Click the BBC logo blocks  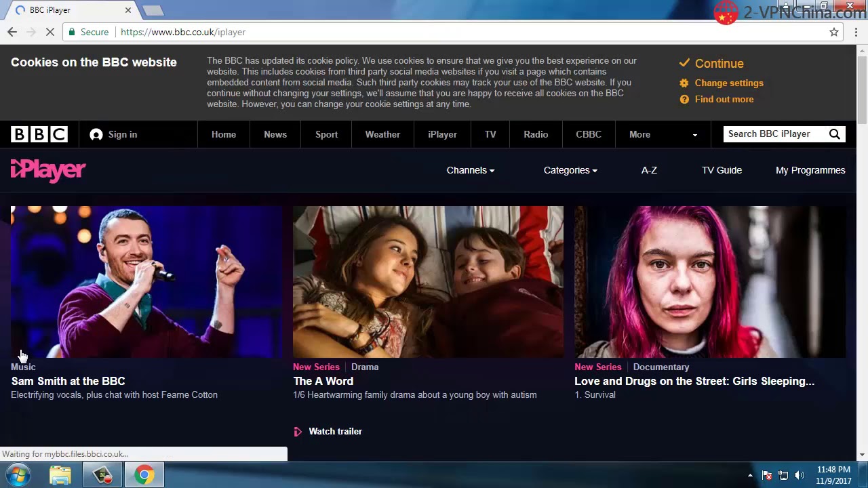39,134
